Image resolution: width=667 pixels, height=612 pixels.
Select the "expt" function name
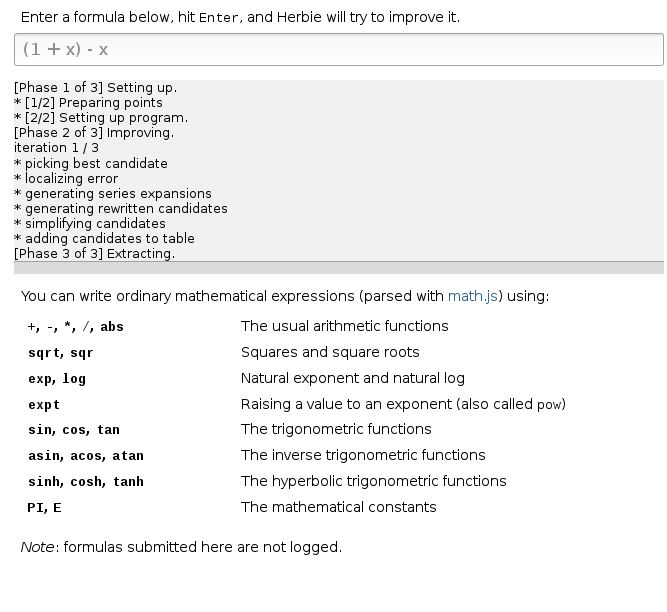(x=44, y=405)
